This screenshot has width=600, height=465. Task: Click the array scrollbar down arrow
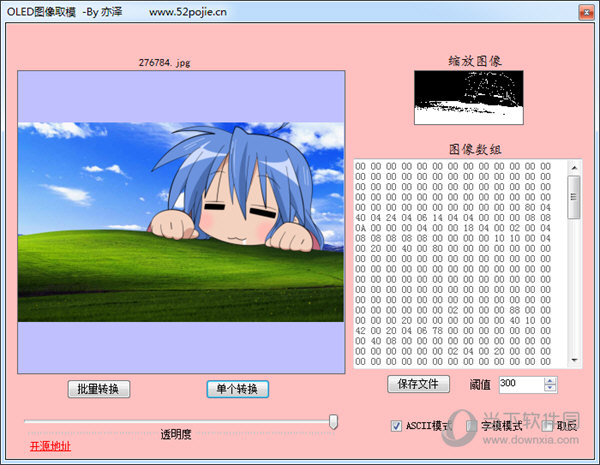(x=574, y=360)
